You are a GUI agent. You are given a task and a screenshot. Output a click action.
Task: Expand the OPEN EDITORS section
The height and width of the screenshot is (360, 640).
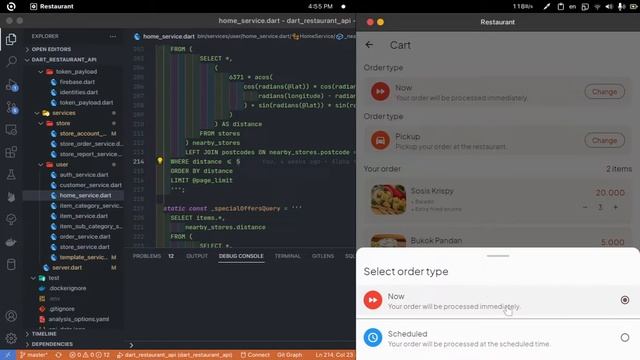click(x=51, y=49)
